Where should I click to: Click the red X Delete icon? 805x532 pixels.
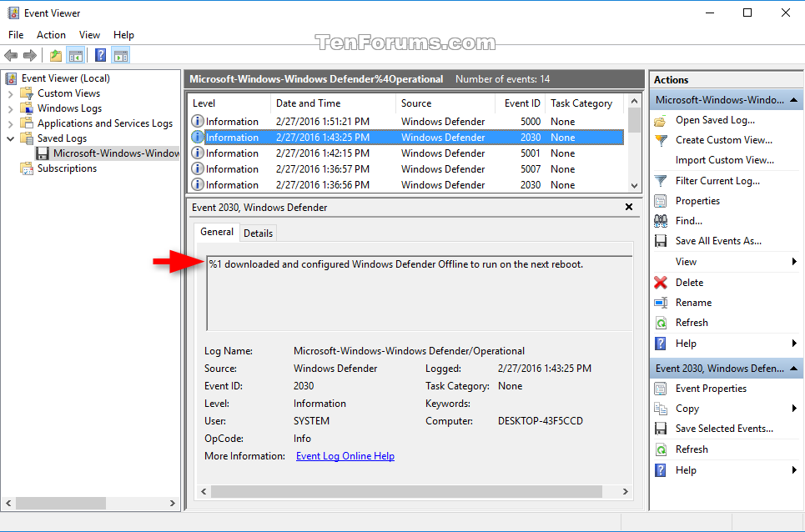point(661,282)
